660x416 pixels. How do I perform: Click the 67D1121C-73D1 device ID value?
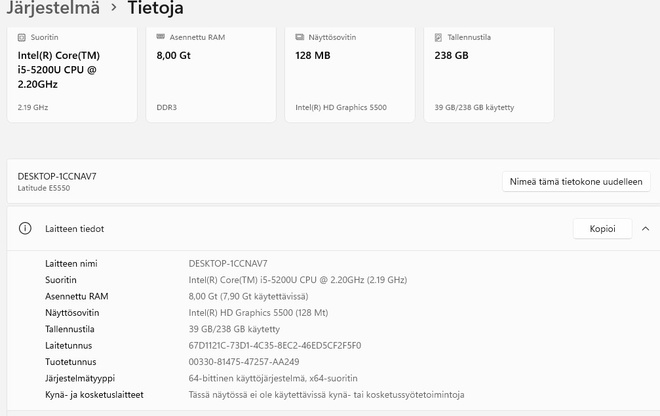tap(275, 346)
